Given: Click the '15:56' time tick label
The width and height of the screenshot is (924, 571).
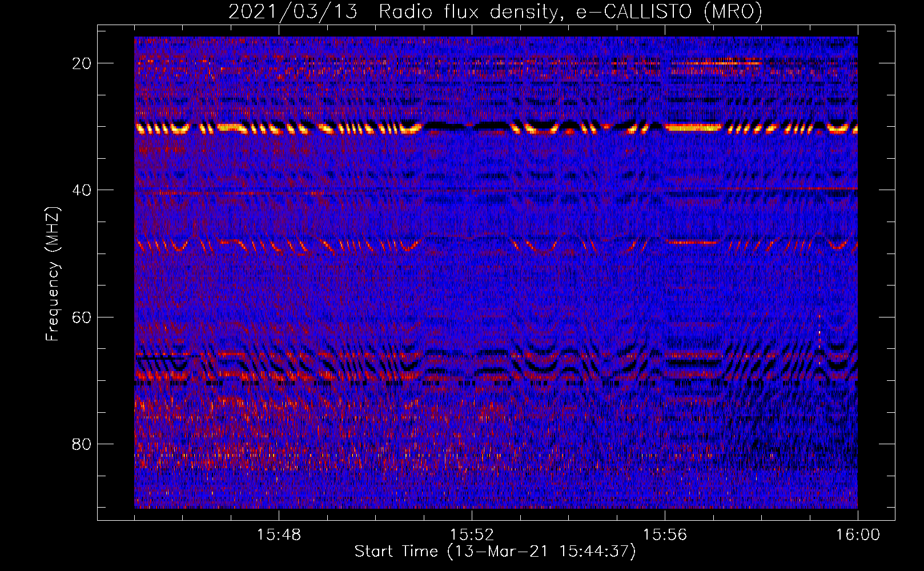Looking at the screenshot, I should pos(665,535).
